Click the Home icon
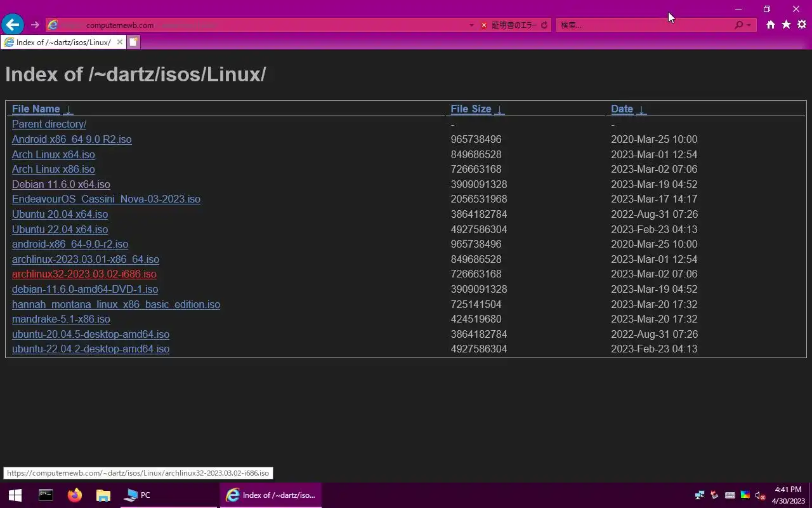 pos(771,25)
